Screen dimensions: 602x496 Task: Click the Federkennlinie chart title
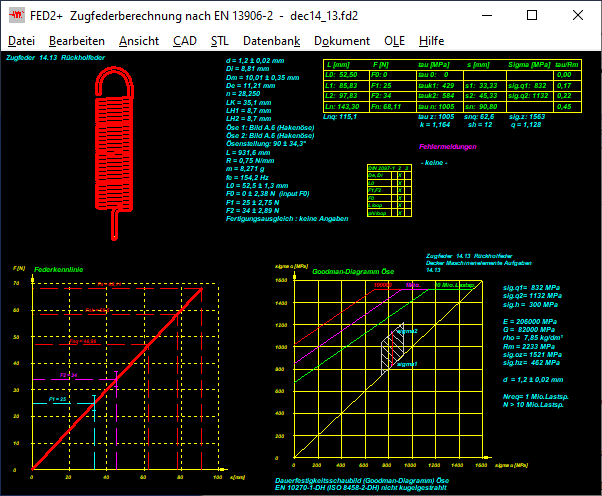59,270
